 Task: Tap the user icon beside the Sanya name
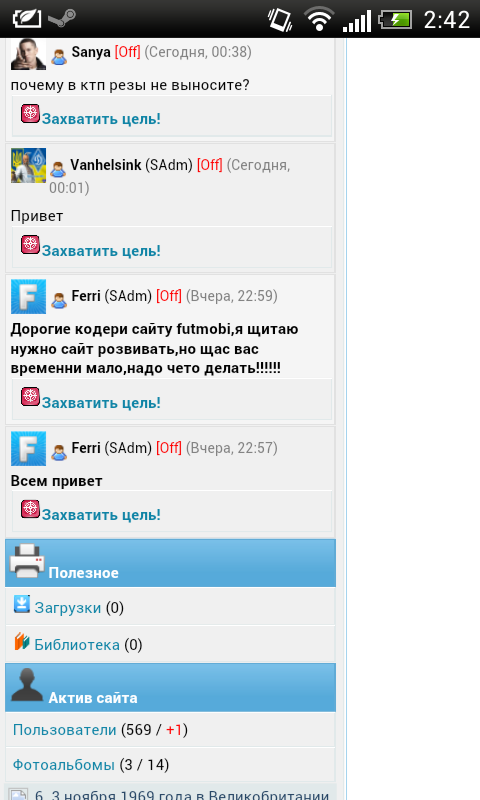59,57
